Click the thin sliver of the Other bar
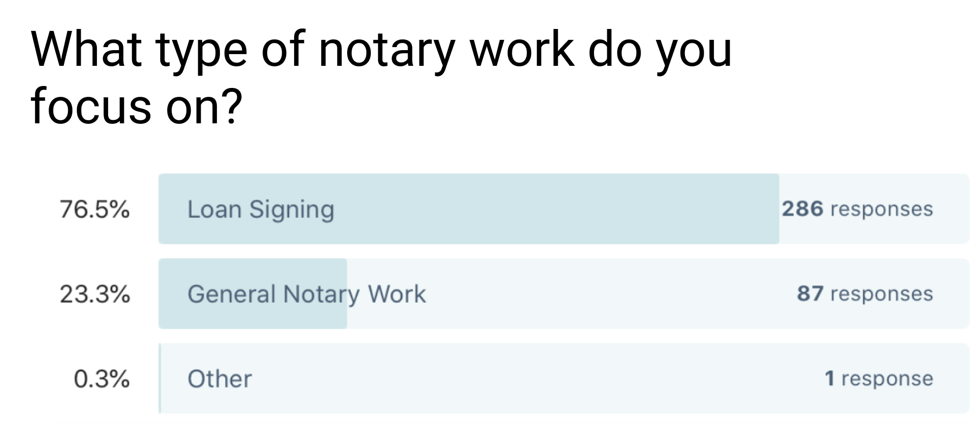 [160, 378]
